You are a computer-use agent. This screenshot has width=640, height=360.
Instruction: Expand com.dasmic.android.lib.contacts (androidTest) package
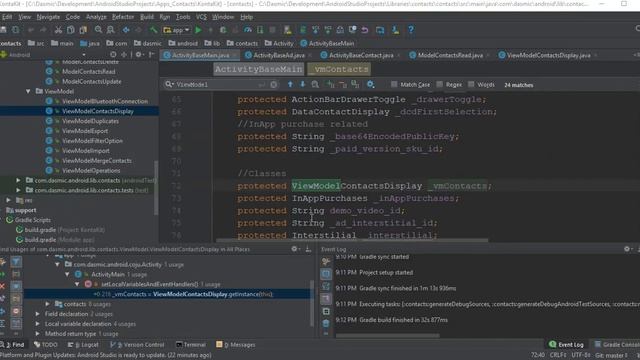(x=18, y=180)
